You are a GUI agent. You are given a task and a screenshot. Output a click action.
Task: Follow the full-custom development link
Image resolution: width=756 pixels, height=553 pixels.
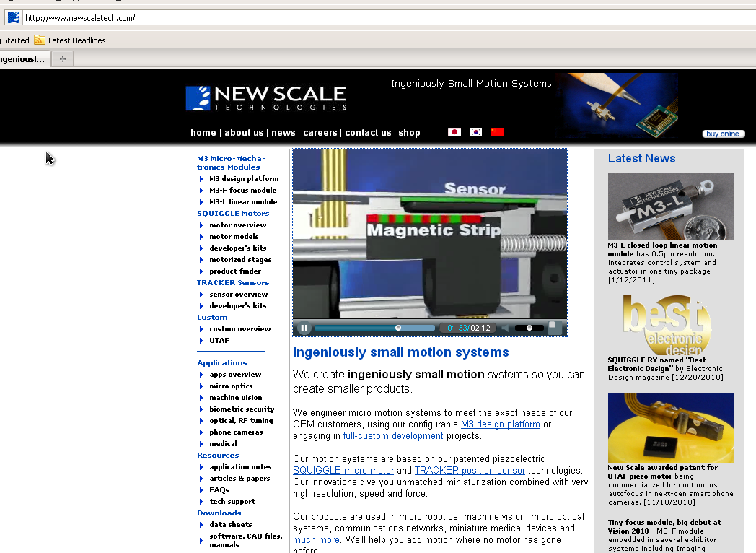(x=393, y=436)
